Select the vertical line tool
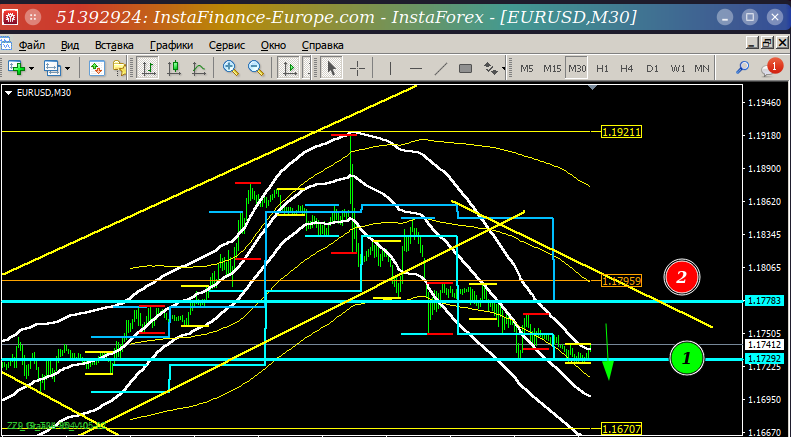Screen dimensions: 791x437 (x=390, y=68)
